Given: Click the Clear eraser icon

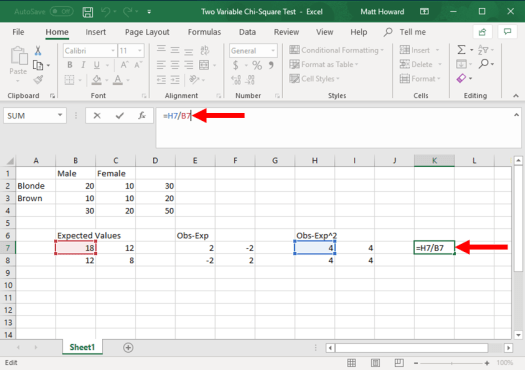Looking at the screenshot, I should point(461,79).
